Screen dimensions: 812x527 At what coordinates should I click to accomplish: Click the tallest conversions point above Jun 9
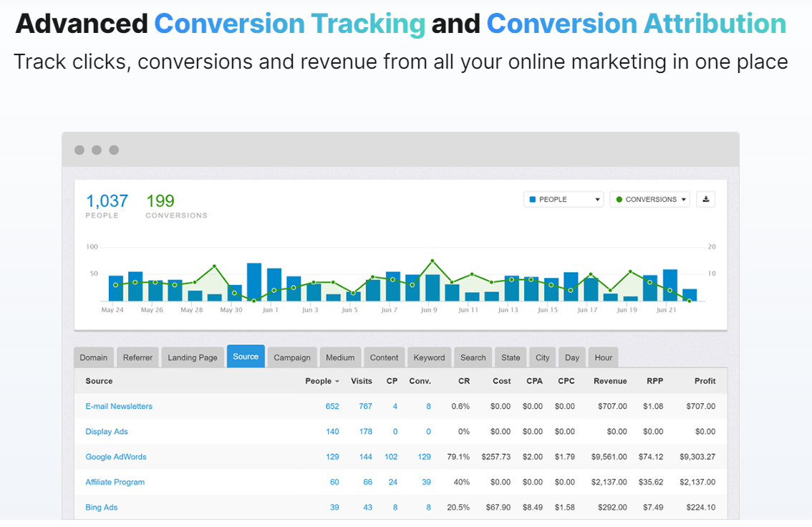(432, 261)
